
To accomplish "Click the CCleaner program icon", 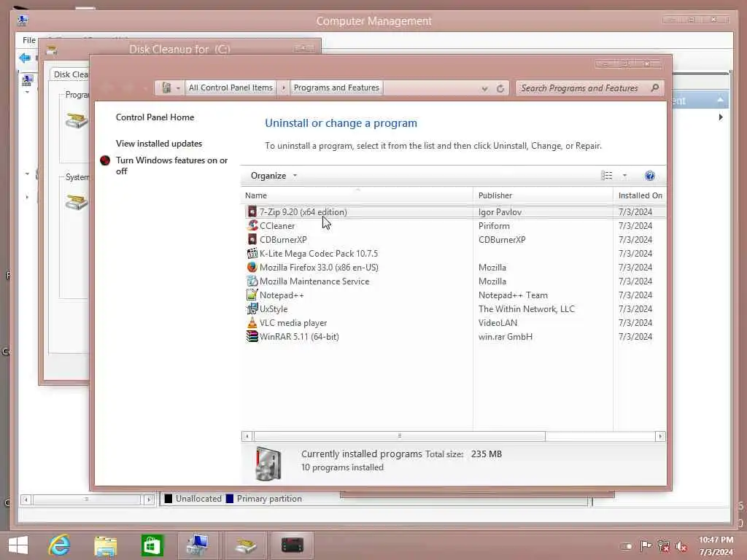I will click(252, 226).
